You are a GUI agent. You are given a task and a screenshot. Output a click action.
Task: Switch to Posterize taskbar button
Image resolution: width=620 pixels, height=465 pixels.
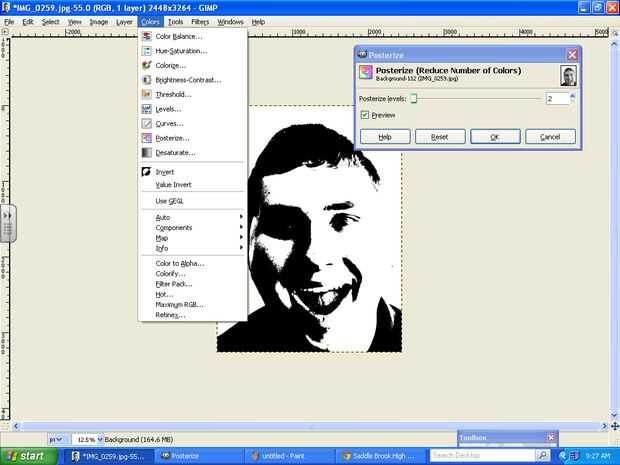click(x=198, y=456)
